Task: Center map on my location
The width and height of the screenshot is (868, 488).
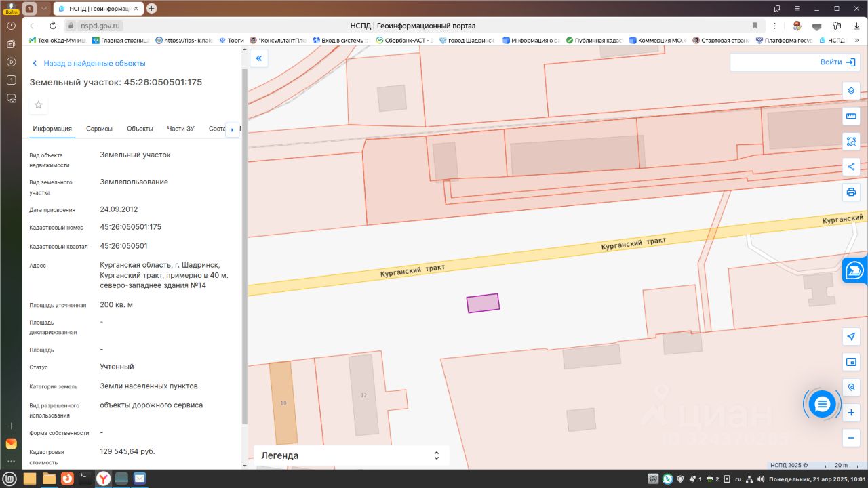Action: coord(851,337)
